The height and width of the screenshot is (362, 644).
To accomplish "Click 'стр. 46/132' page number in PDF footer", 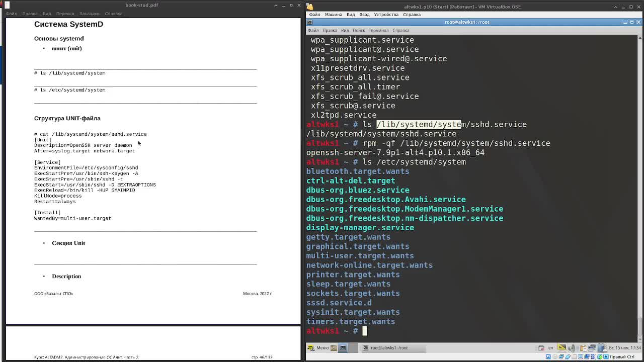I will (262, 357).
